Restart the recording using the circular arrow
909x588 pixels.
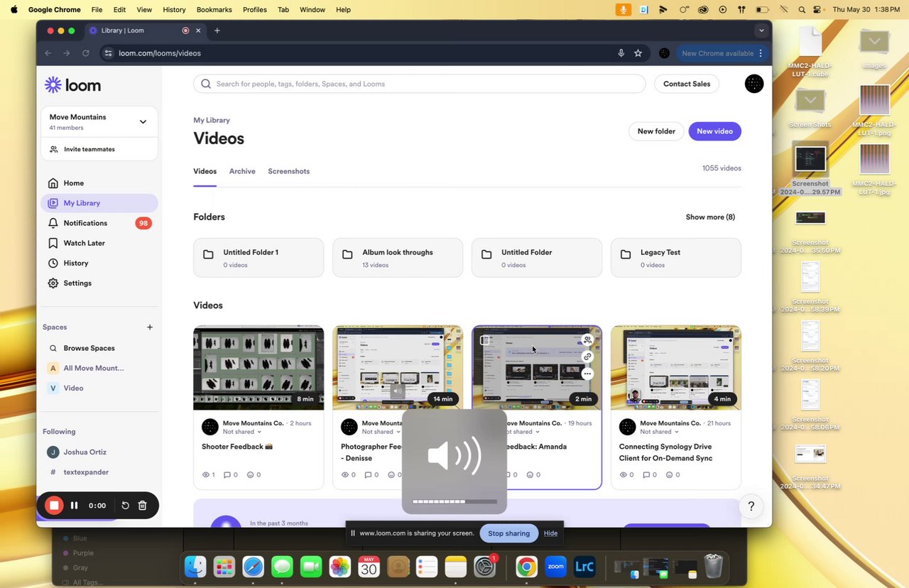pos(125,506)
